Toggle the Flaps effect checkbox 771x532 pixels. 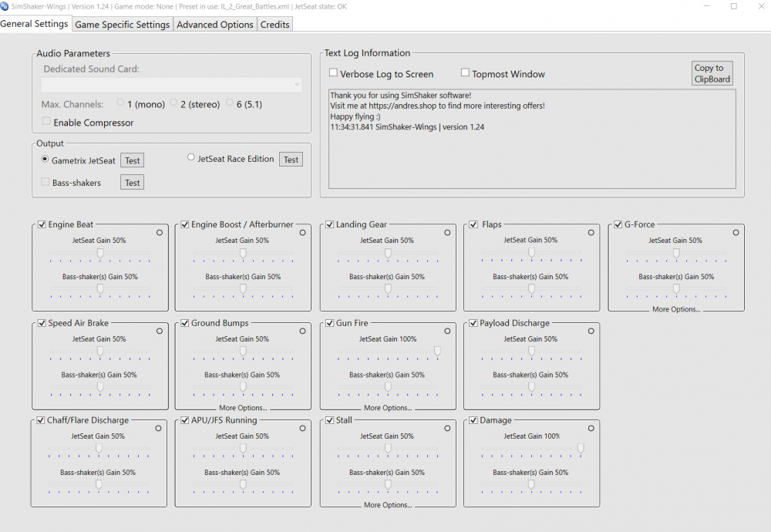coord(473,224)
